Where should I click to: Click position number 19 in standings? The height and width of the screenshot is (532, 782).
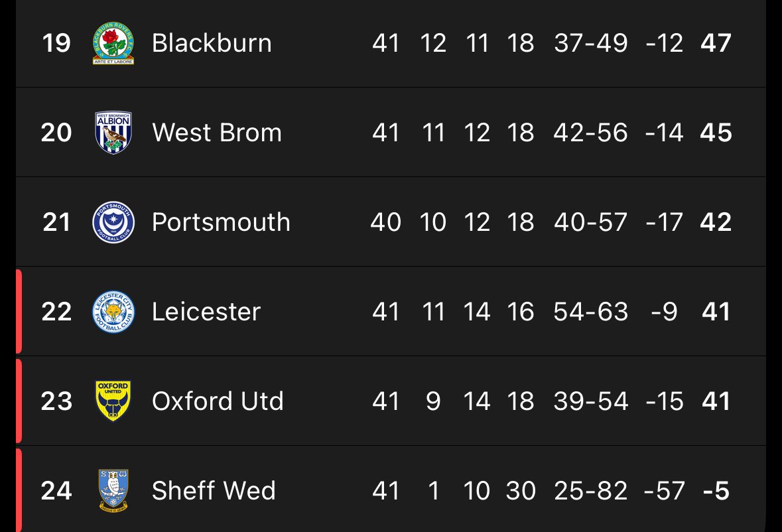tap(56, 43)
